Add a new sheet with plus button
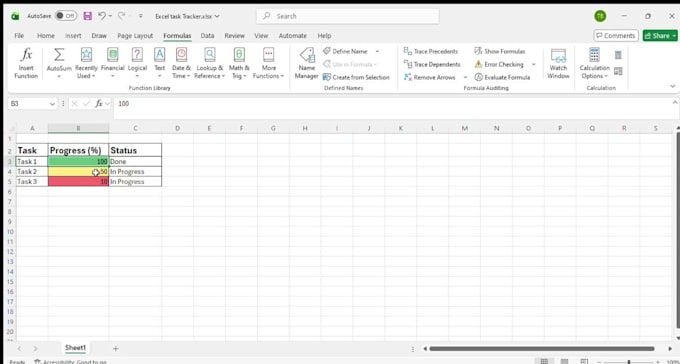Viewport: 680px width, 364px height. click(115, 348)
